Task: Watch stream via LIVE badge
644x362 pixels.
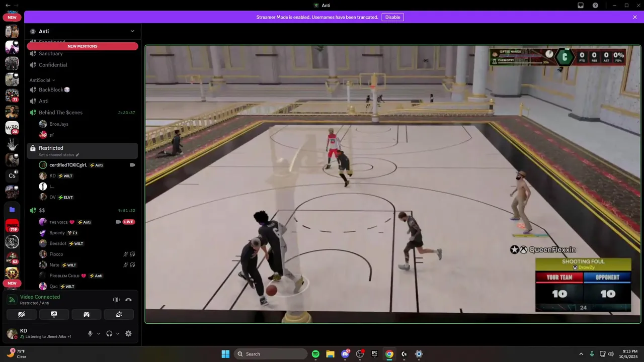Action: (x=129, y=222)
